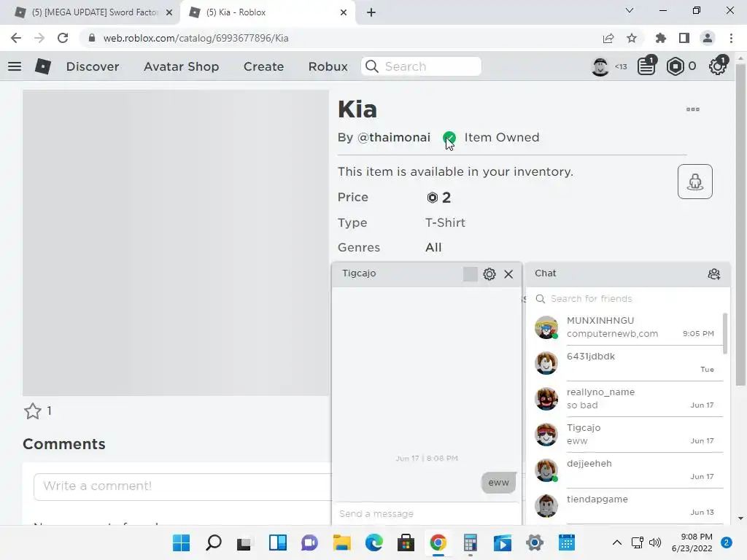The width and height of the screenshot is (747, 560).
Task: Click the chat list scrollbar
Action: pos(725,334)
